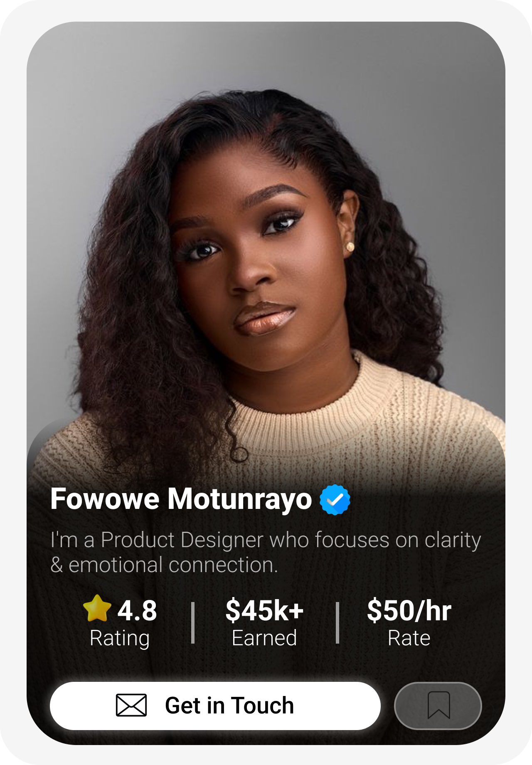Open the Fowowe Motunrayo profile name
The image size is (532, 765).
click(181, 499)
